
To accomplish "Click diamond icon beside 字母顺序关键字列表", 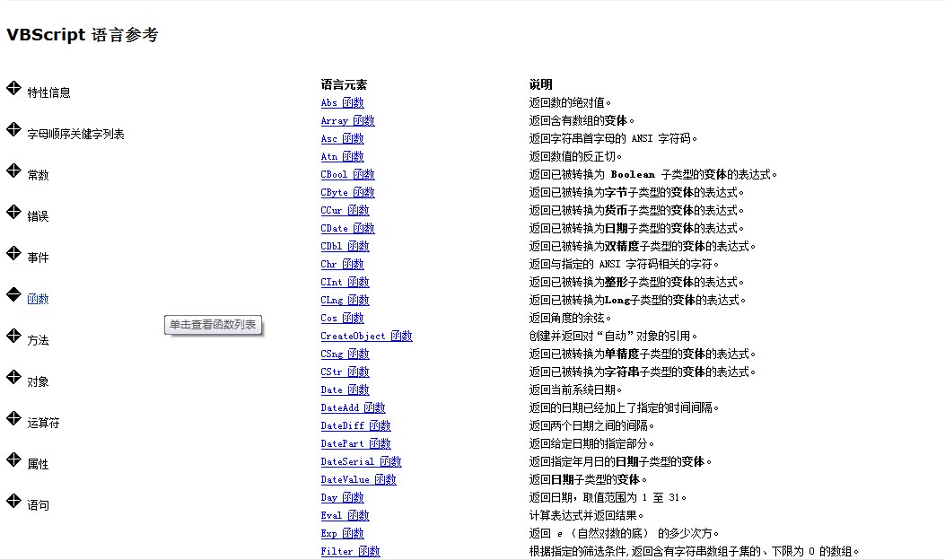I will 13,129.
